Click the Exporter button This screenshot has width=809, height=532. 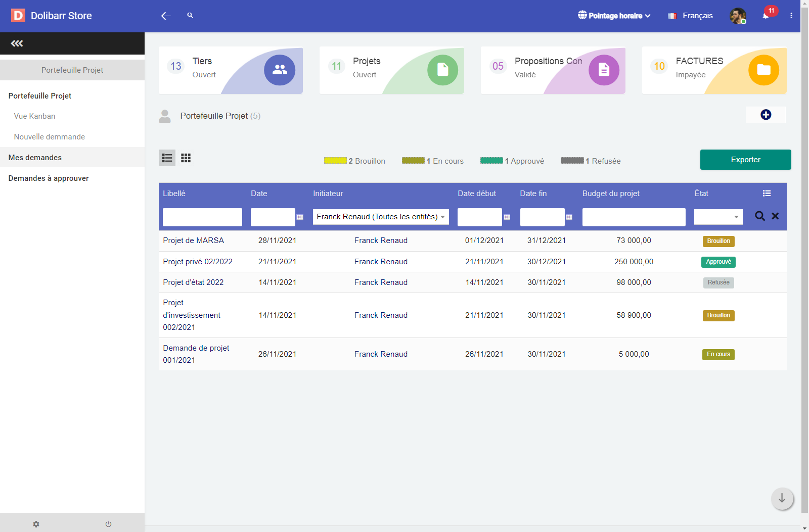(745, 160)
